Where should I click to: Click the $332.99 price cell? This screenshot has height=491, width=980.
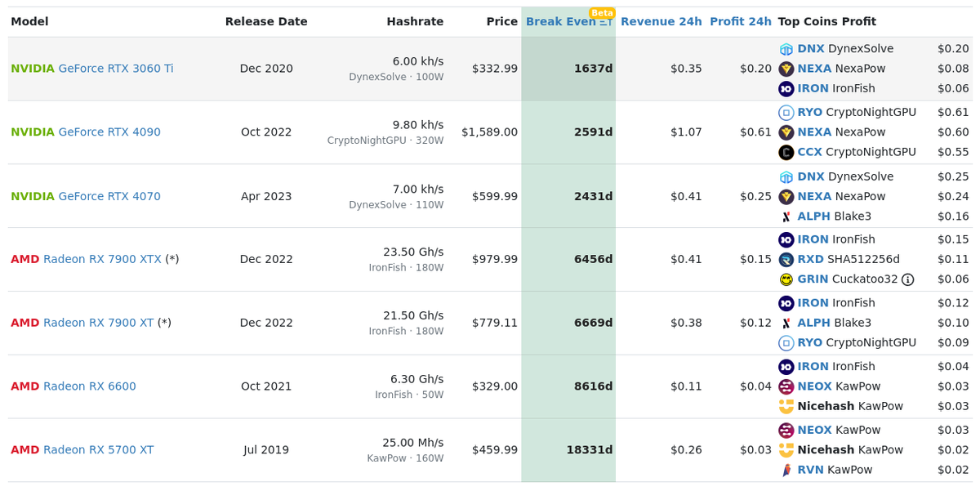[x=495, y=69]
